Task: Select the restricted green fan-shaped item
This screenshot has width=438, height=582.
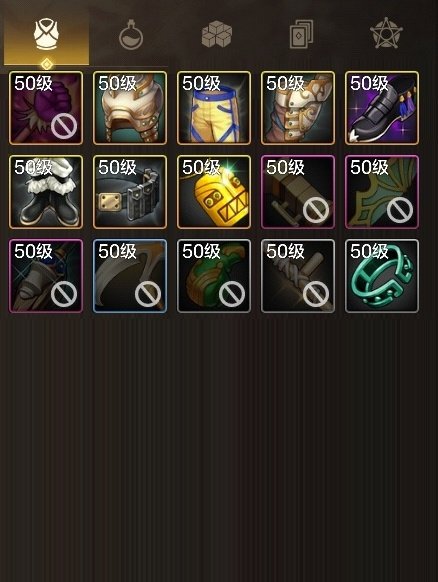Action: click(x=382, y=192)
